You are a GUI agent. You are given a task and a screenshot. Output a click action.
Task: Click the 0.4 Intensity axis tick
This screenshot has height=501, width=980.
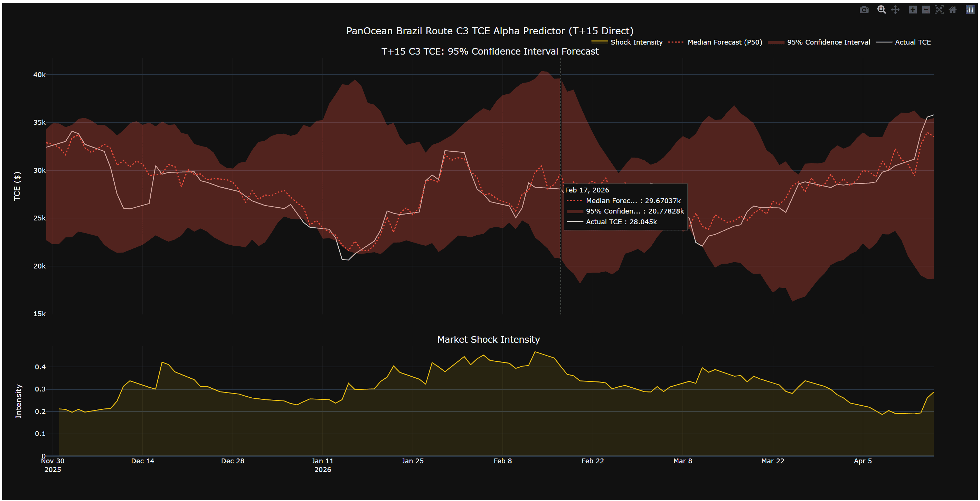click(40, 367)
